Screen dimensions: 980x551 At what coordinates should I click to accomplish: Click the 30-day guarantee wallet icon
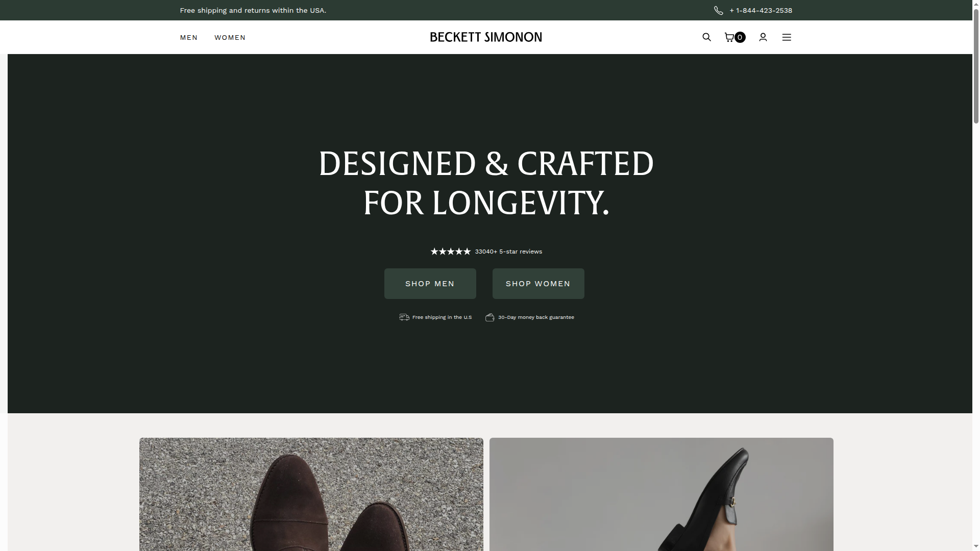point(489,317)
